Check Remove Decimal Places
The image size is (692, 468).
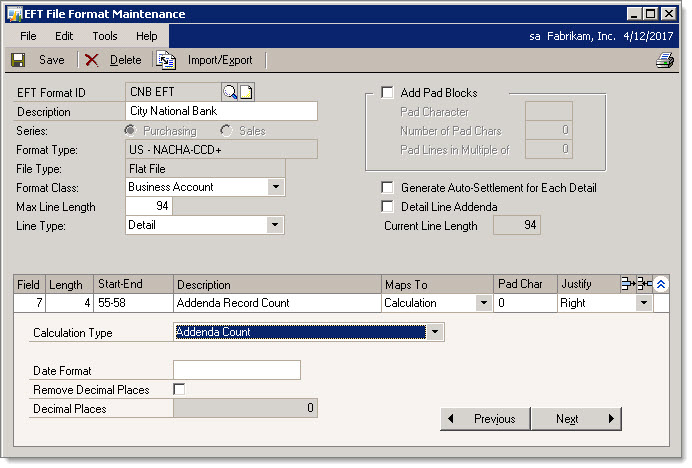pos(179,389)
